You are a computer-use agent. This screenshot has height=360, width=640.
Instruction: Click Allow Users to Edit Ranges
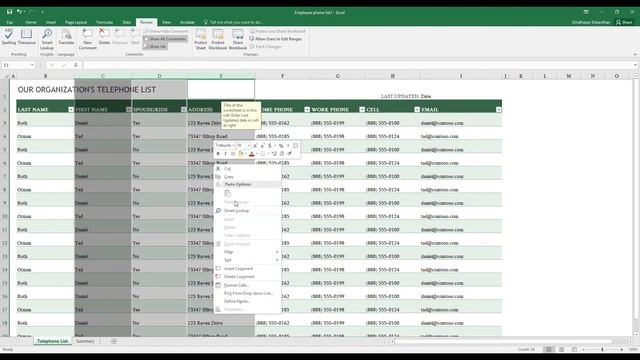(x=276, y=39)
